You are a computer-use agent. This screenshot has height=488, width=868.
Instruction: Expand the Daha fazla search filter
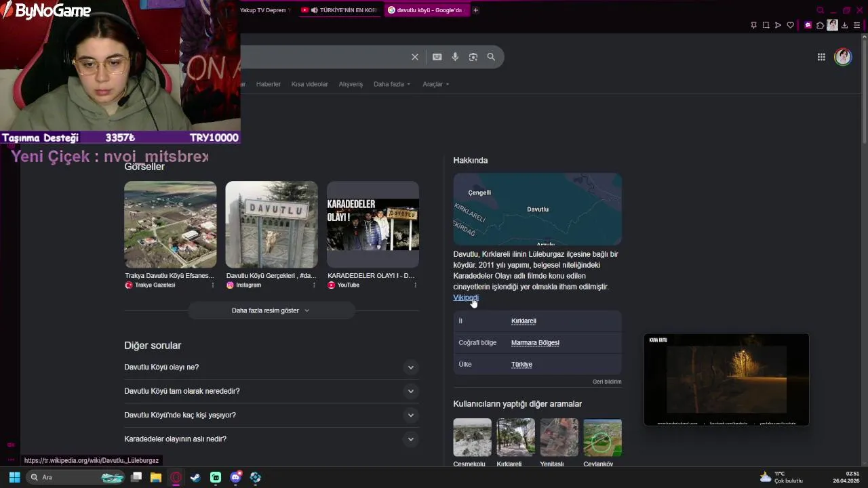392,84
